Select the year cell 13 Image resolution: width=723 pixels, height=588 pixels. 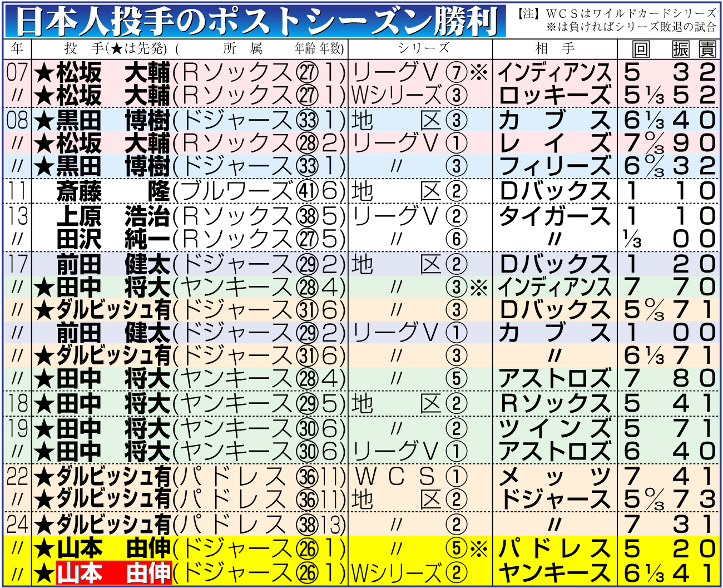pyautogui.click(x=17, y=215)
